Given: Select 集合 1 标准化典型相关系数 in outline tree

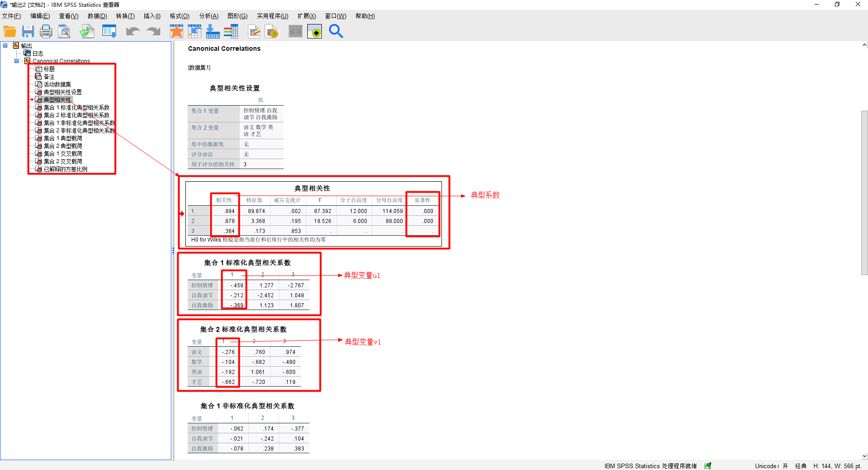Looking at the screenshot, I should tap(77, 107).
